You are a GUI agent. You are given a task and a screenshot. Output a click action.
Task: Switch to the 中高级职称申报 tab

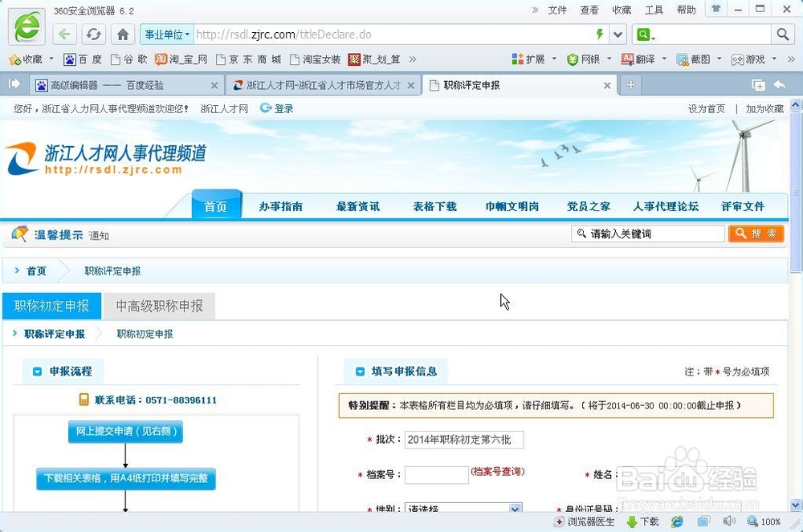[x=159, y=306]
